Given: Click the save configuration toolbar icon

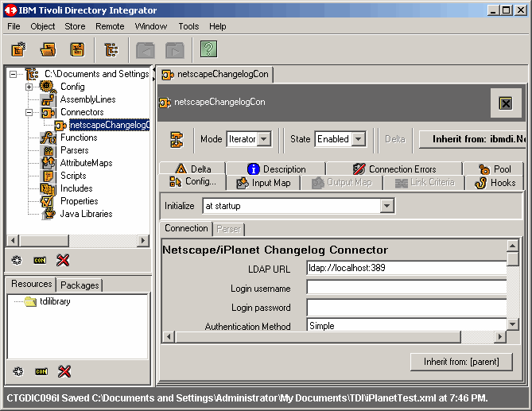Looking at the screenshot, I should (x=77, y=49).
